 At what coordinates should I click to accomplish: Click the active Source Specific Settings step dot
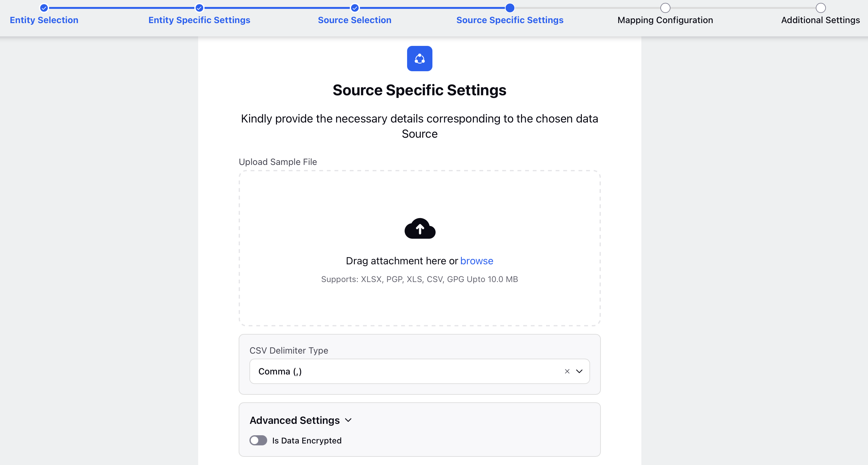(x=510, y=8)
